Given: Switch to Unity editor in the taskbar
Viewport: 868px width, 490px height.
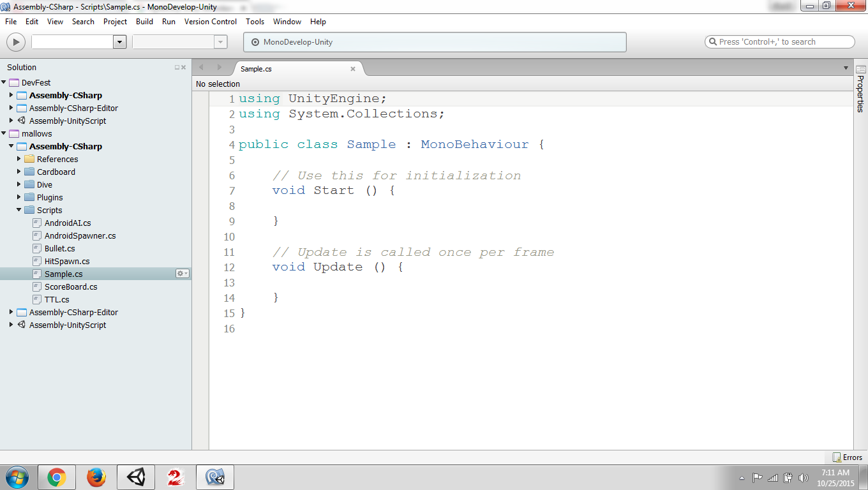Looking at the screenshot, I should (x=136, y=477).
